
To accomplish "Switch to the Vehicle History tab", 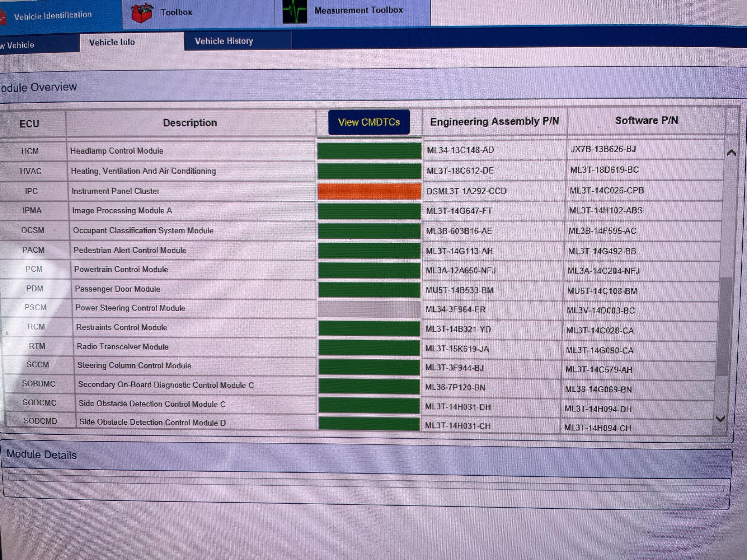I will click(223, 41).
